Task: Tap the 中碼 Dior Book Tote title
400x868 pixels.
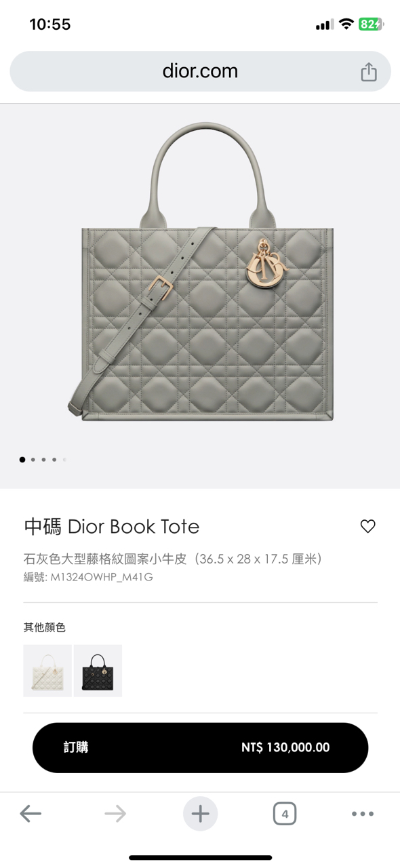Action: pyautogui.click(x=112, y=526)
